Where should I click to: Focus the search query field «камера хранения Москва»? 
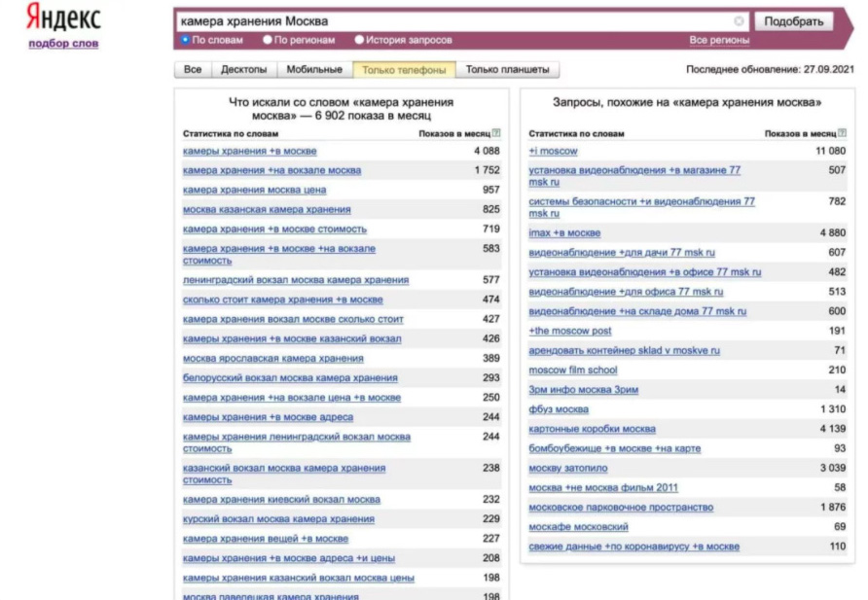[462, 21]
